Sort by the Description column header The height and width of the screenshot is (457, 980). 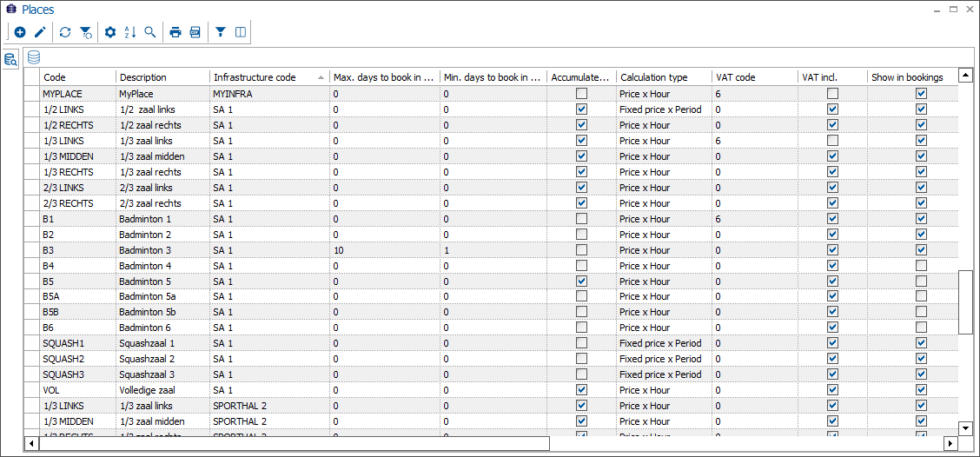162,77
